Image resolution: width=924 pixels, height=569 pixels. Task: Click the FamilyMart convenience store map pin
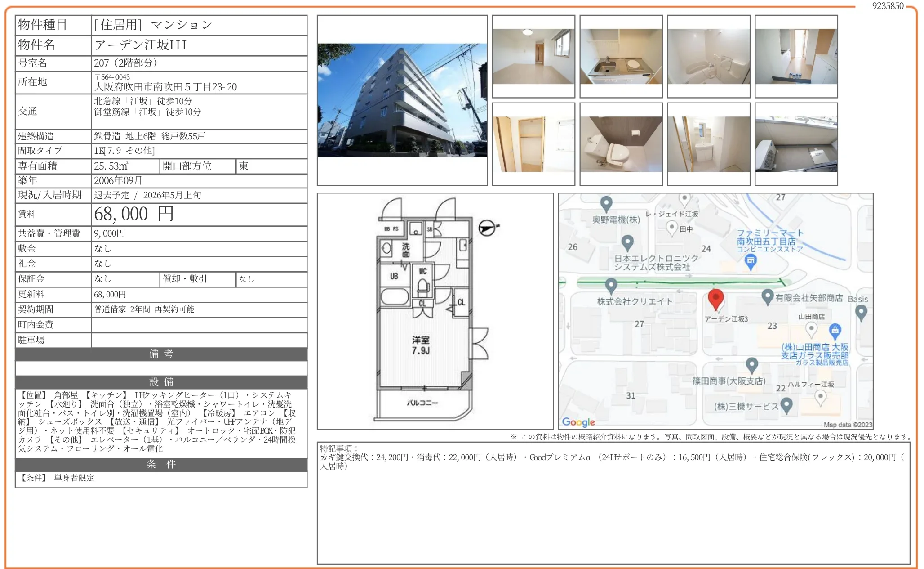coord(751,261)
